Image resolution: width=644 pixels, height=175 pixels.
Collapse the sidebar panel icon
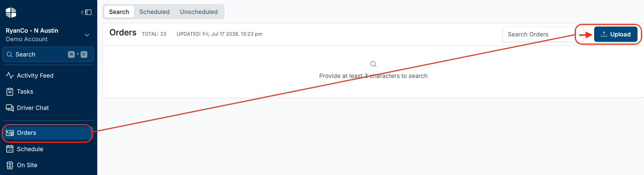pyautogui.click(x=86, y=12)
